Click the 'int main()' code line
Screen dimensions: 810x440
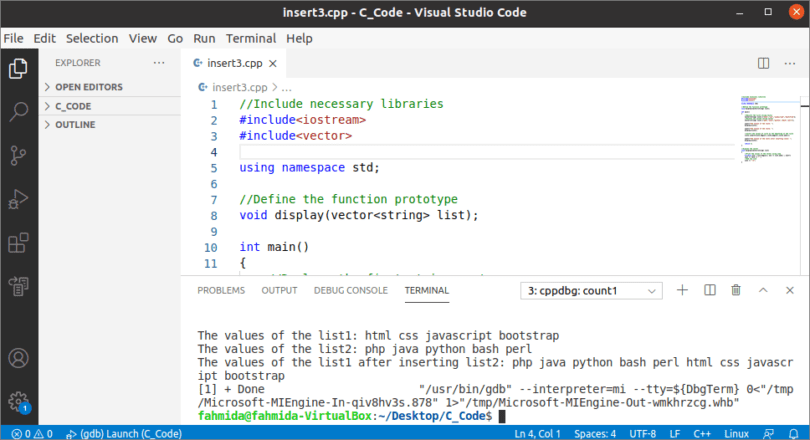pos(274,247)
